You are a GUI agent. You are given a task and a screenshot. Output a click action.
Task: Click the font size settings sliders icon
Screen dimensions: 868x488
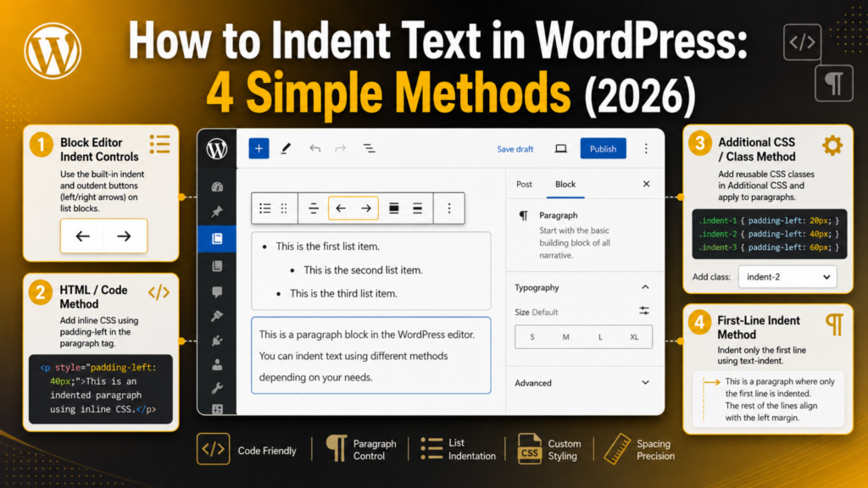644,311
